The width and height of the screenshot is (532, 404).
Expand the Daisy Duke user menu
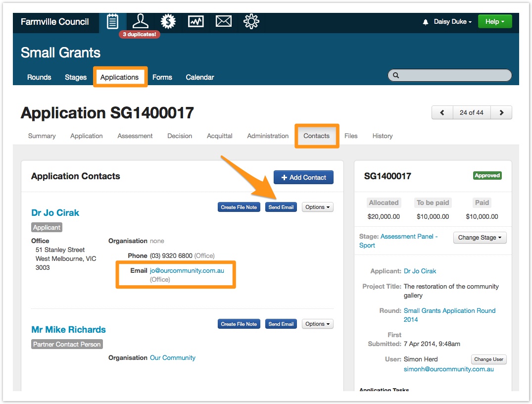coord(452,22)
